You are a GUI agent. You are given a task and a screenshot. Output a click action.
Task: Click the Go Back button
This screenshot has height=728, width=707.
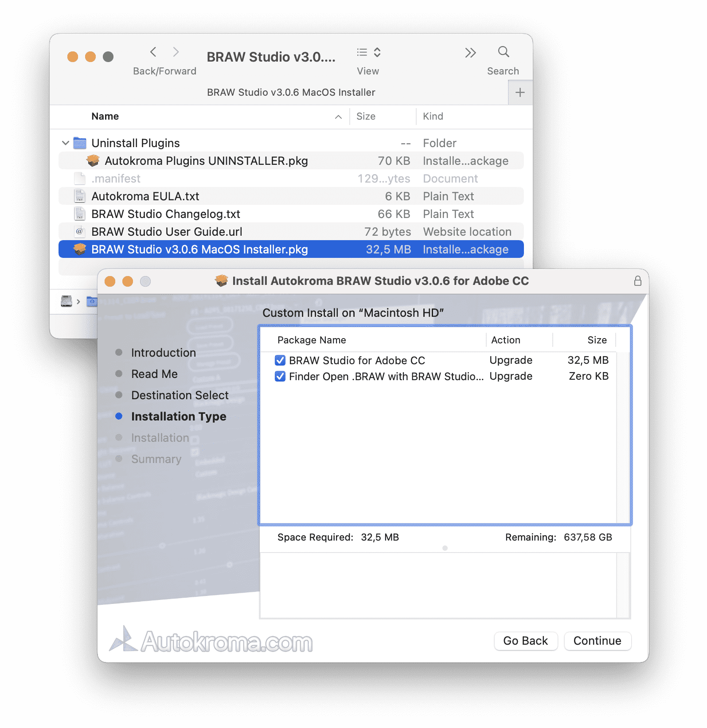[526, 641]
